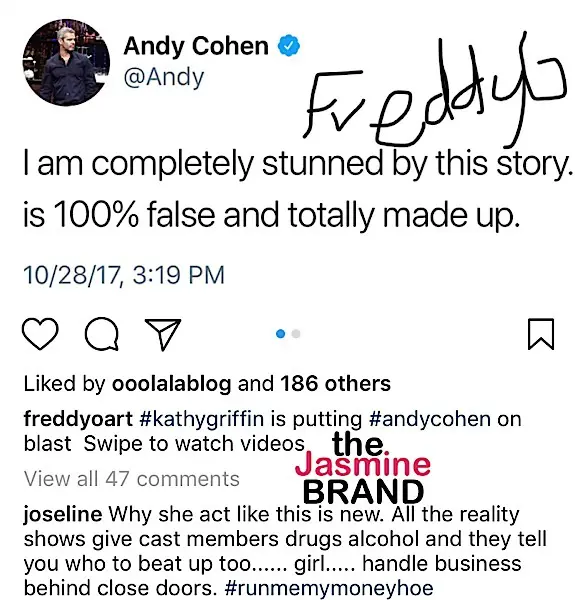Click the Jasmine BRAND watermark logo
The height and width of the screenshot is (600, 575).
363,468
